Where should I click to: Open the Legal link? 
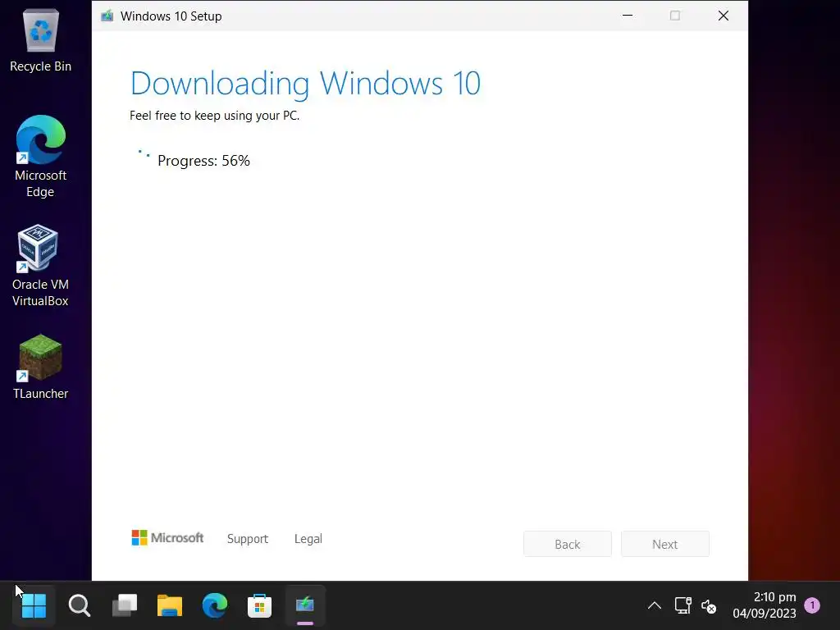click(x=308, y=539)
